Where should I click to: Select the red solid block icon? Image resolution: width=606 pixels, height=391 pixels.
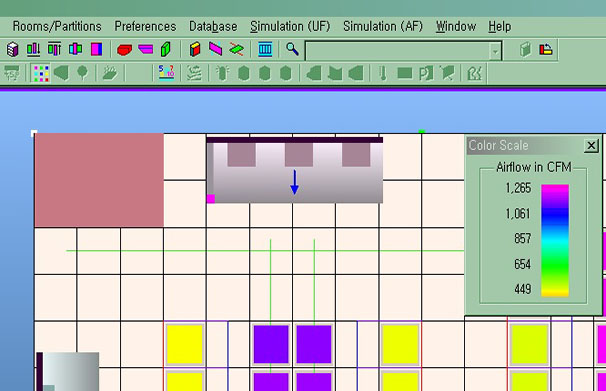[x=124, y=50]
